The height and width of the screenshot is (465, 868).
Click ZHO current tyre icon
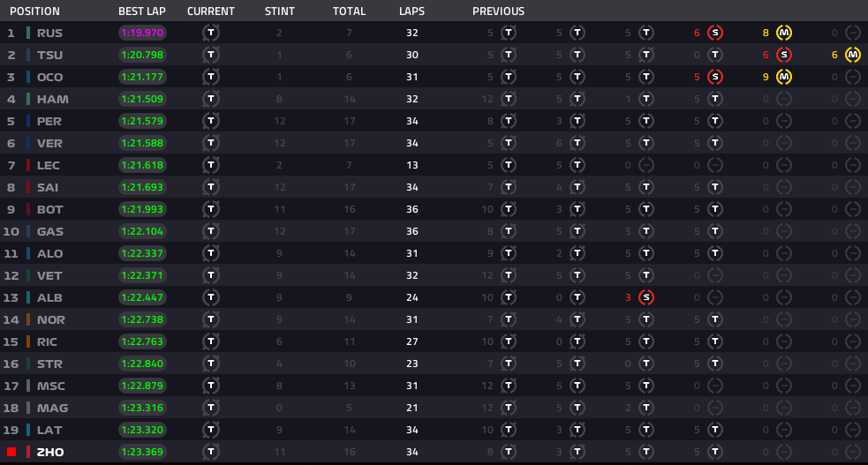click(211, 452)
